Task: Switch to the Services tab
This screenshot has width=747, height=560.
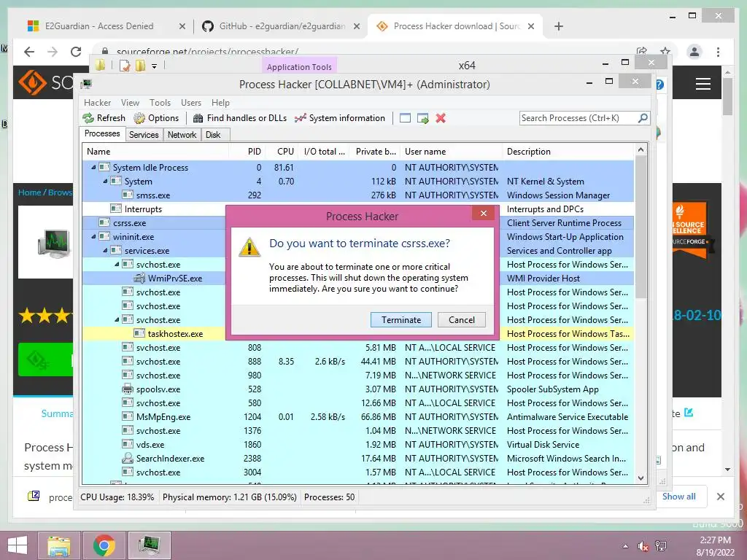Action: click(144, 135)
